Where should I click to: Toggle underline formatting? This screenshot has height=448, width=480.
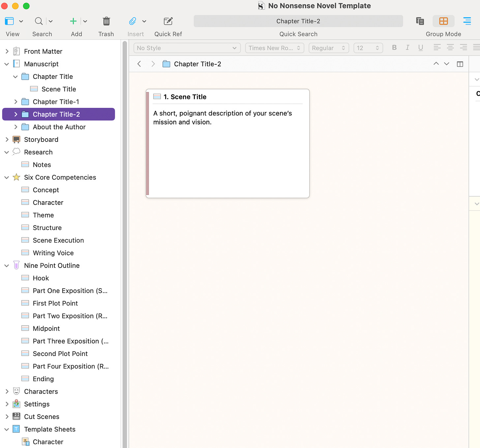pos(421,48)
